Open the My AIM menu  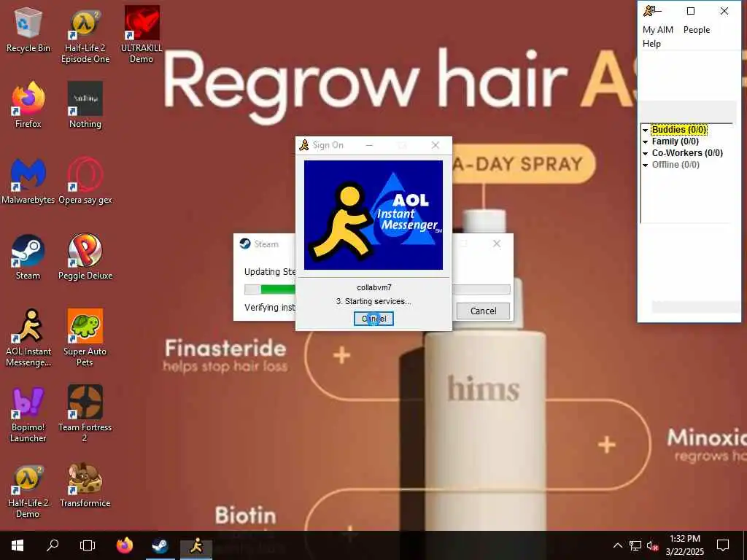click(x=658, y=29)
